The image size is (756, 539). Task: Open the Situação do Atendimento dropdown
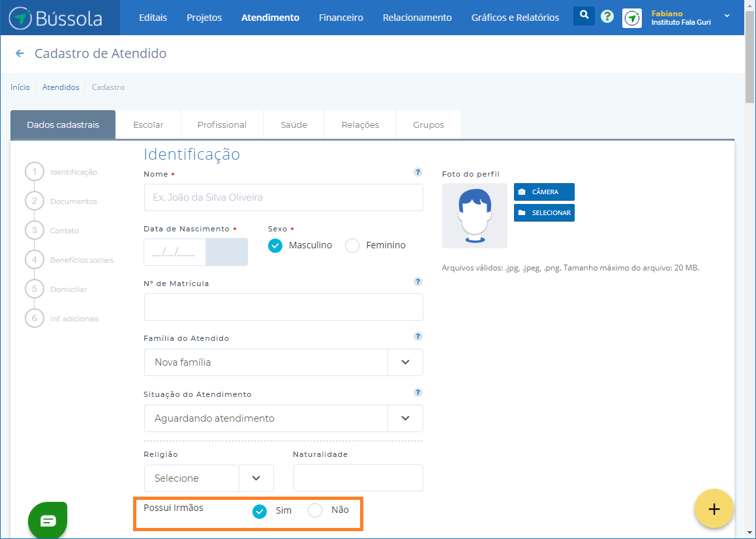[x=405, y=418]
